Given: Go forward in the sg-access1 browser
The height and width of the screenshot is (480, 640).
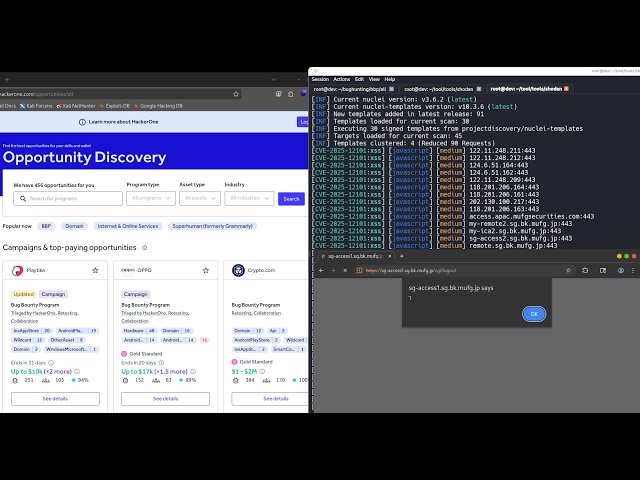Looking at the screenshot, I should (333, 270).
